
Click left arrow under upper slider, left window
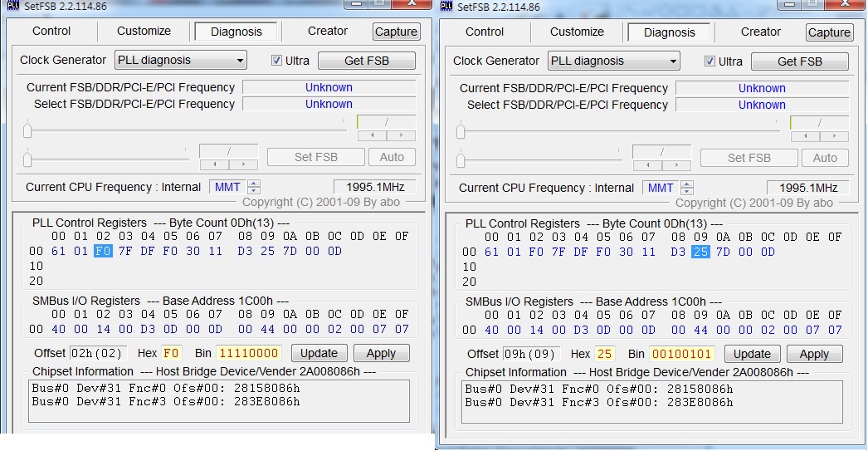coord(372,135)
